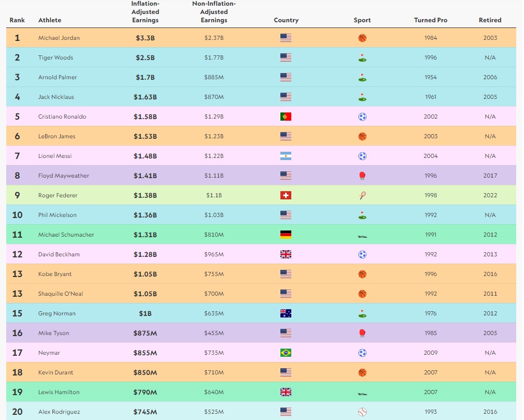Image resolution: width=524 pixels, height=420 pixels.
Task: Click the Switzerland flag in Federer's row
Action: pos(286,196)
